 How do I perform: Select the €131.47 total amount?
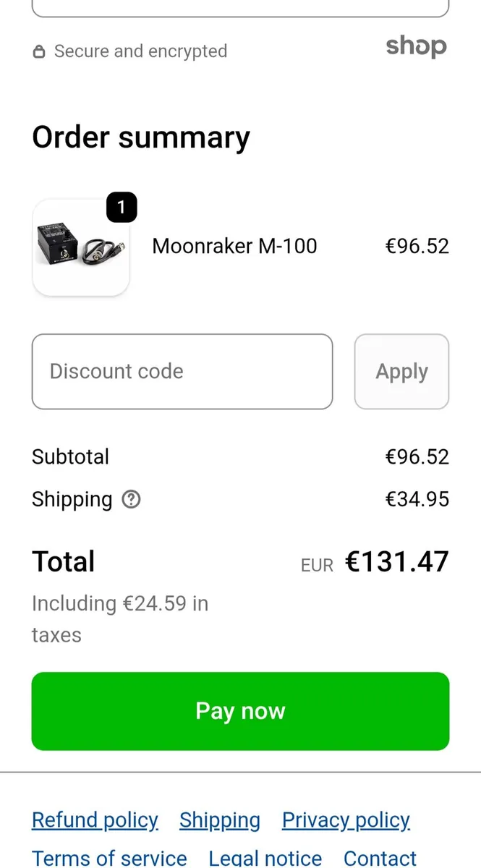(397, 562)
